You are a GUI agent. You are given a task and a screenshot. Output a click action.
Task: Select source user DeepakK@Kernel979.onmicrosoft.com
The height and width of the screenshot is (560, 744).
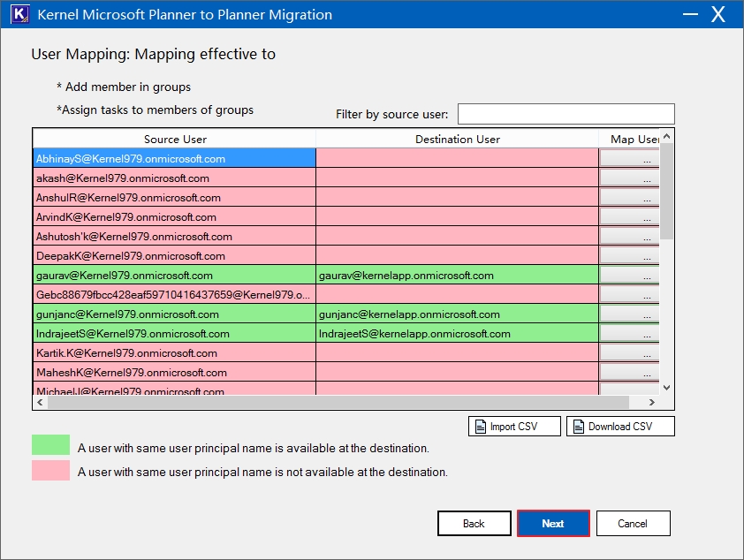(x=175, y=255)
